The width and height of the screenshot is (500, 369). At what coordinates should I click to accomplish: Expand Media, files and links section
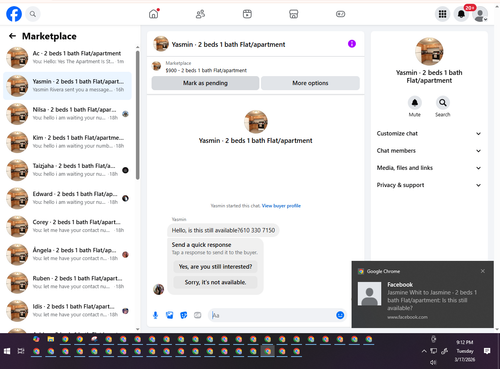point(429,168)
